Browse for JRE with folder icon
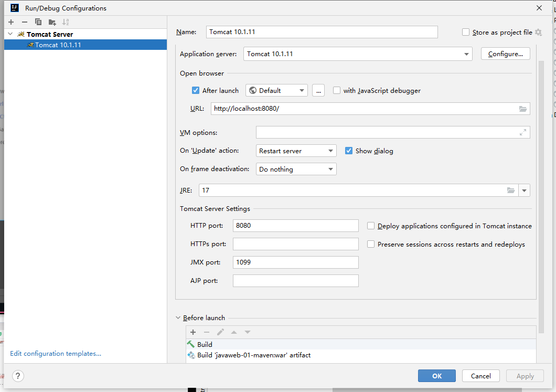Viewport: 556px width, 392px height. 510,190
